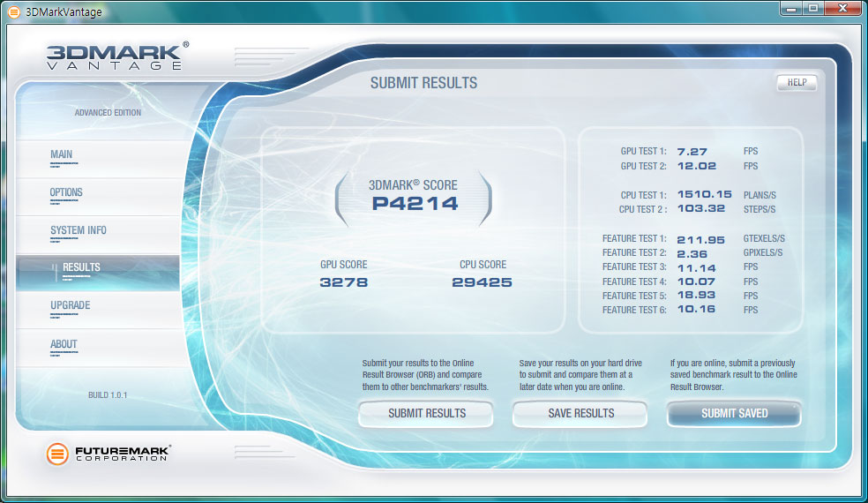Open the HELP button
Screen dimensions: 868x503
[796, 83]
